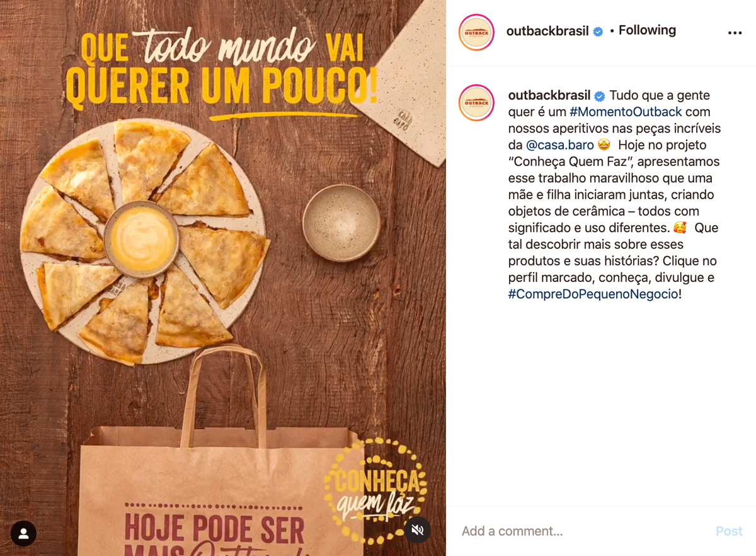
Task: Click the Post comment button
Action: click(x=729, y=531)
